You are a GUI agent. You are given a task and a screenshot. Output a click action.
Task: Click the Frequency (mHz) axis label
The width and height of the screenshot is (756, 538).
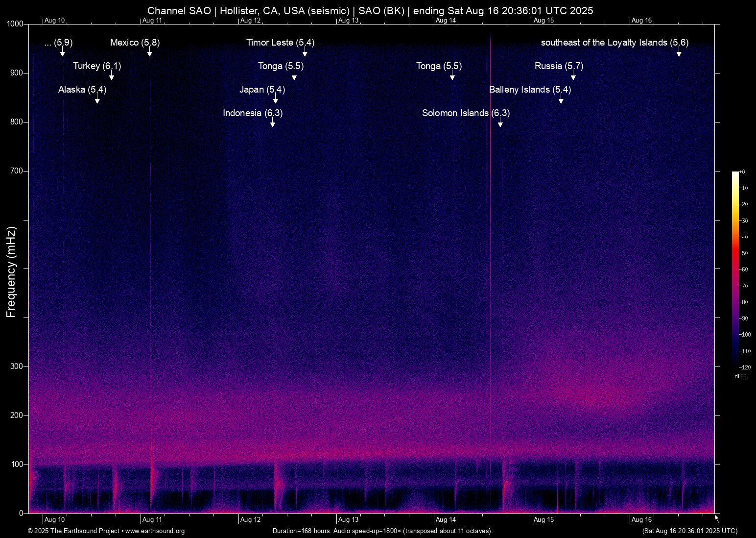point(11,272)
